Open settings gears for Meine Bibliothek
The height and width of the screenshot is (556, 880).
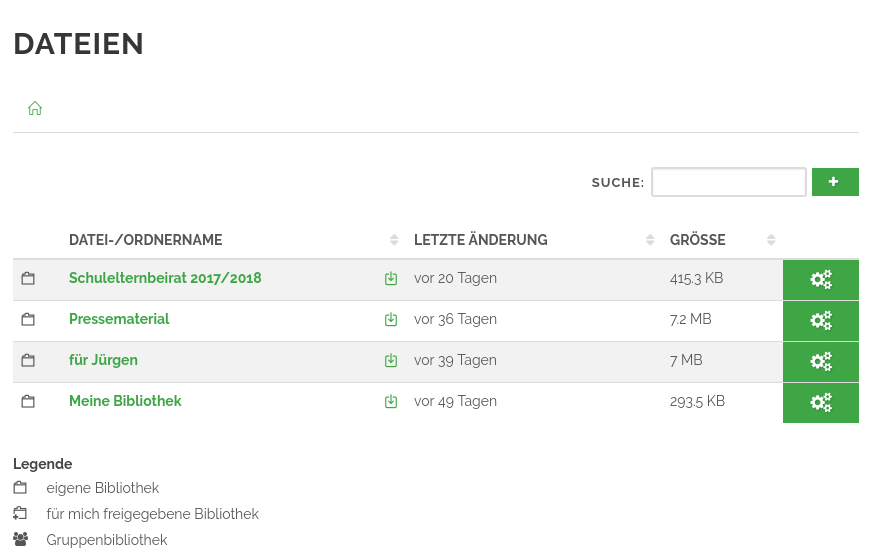point(821,402)
